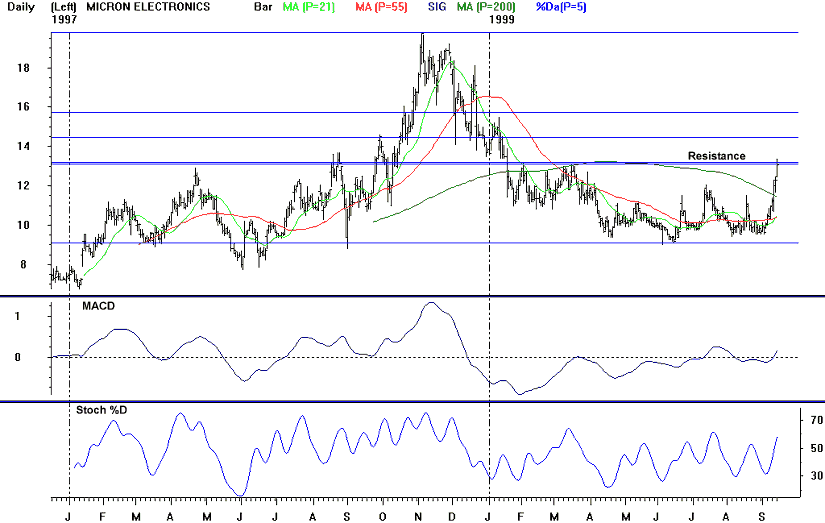This screenshot has width=825, height=523.
Task: Click the price axis value 8
Action: click(x=23, y=265)
